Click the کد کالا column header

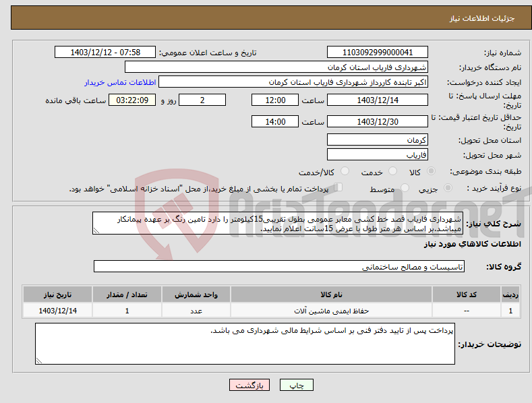(x=467, y=294)
